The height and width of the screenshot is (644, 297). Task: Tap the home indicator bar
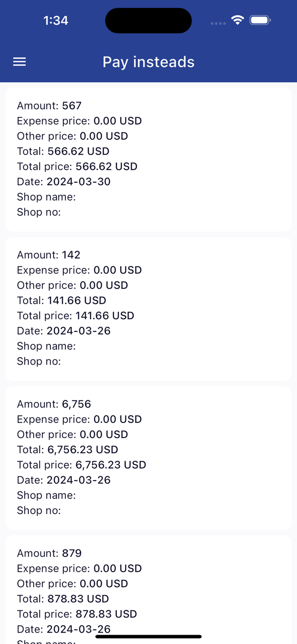click(x=148, y=637)
